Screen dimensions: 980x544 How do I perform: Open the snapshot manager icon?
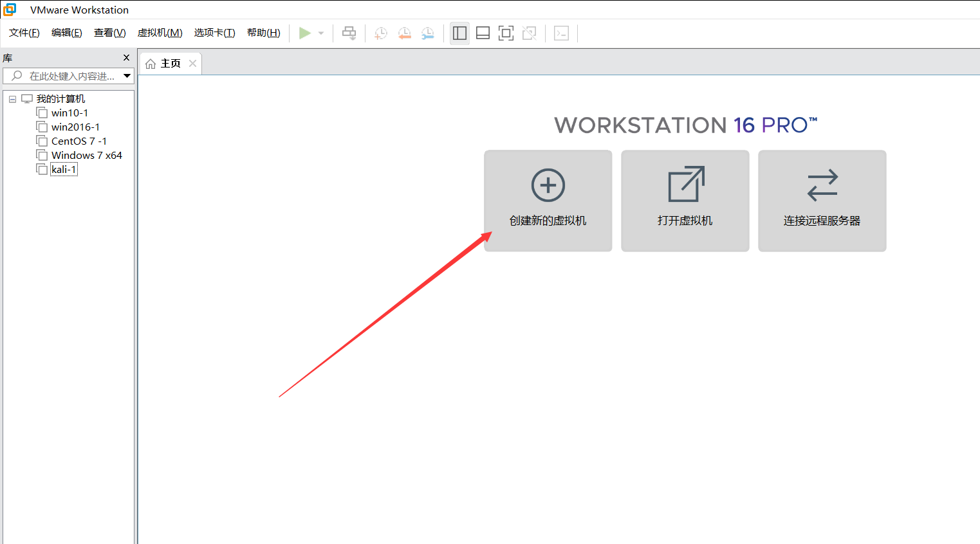pos(428,33)
